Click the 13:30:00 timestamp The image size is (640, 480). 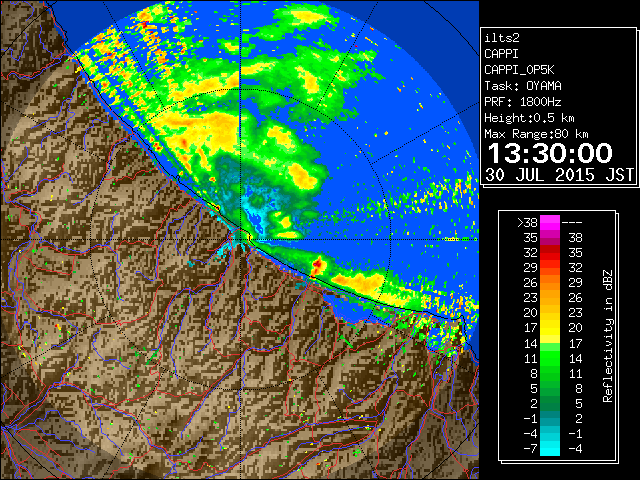click(550, 153)
